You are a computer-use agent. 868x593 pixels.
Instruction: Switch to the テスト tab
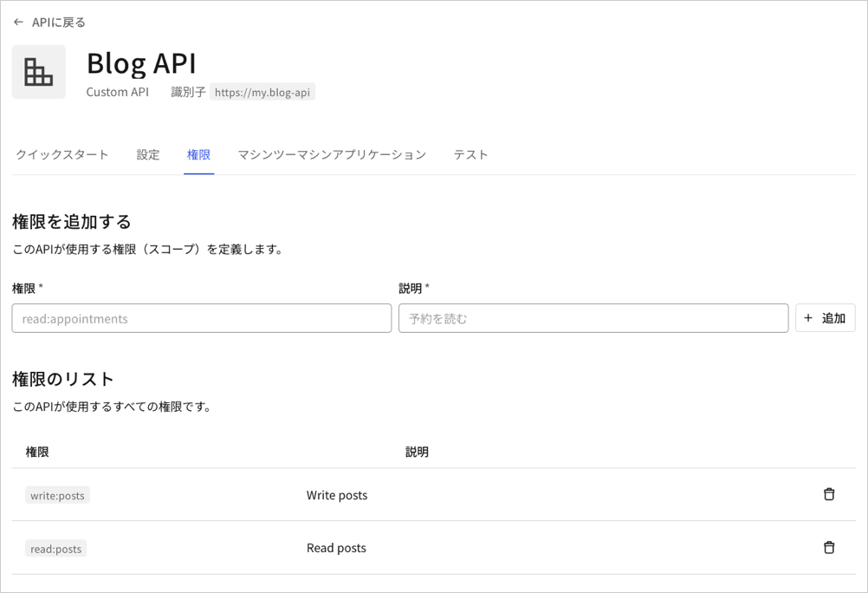click(x=470, y=154)
